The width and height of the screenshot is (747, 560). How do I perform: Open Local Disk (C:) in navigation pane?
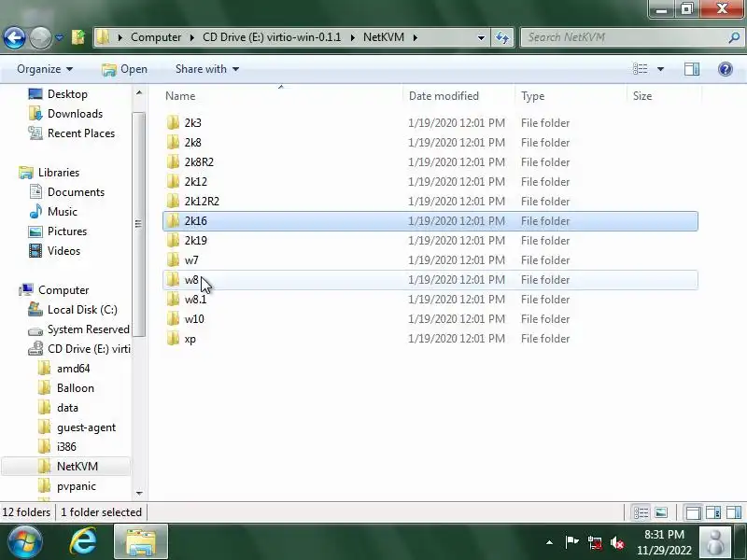[82, 310]
